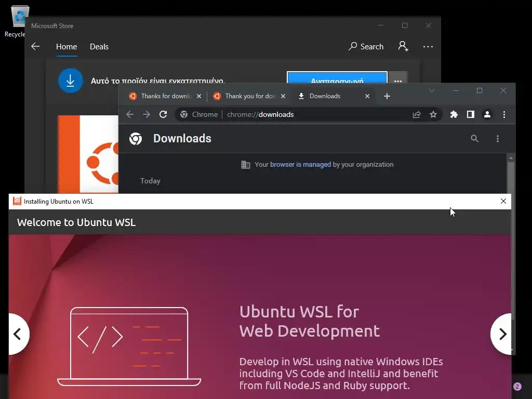Image resolution: width=532 pixels, height=399 pixels.
Task: Click the laptop code illustration in installer
Action: coord(129,347)
